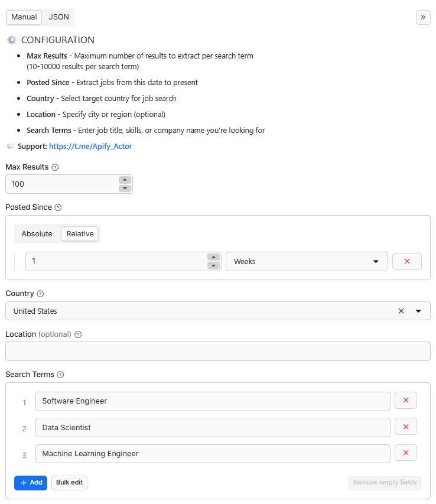Screen dimensions: 436x504
Task: Open Bulk edit for search terms
Action: click(x=69, y=483)
